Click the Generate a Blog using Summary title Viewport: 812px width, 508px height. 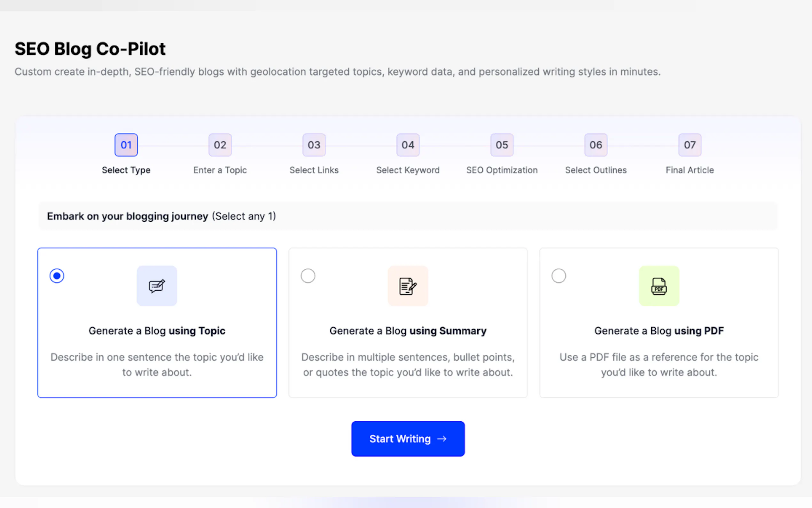(x=408, y=331)
